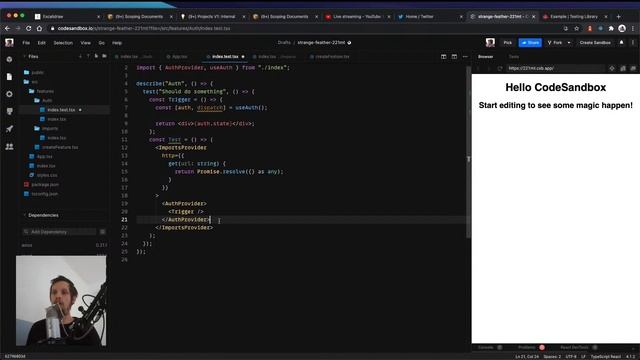Open the Server Control Panel icon in the activity bar
640x360 pixels.
[x=9, y=111]
